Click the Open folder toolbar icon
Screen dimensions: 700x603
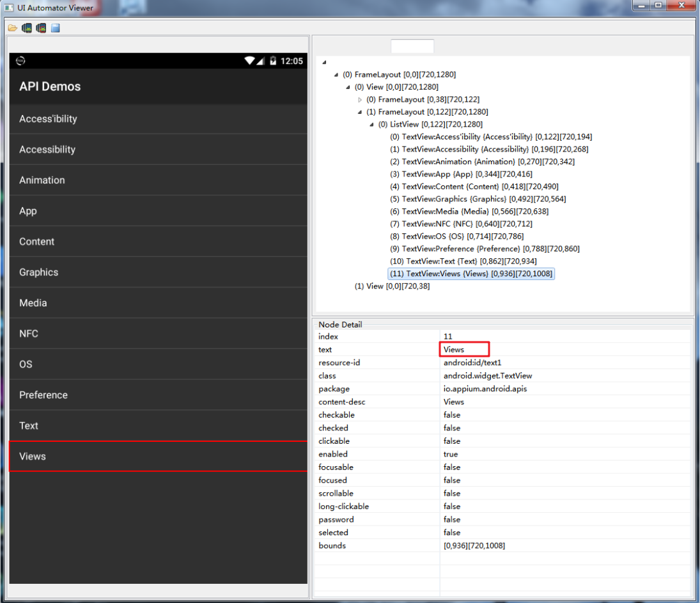(13, 28)
